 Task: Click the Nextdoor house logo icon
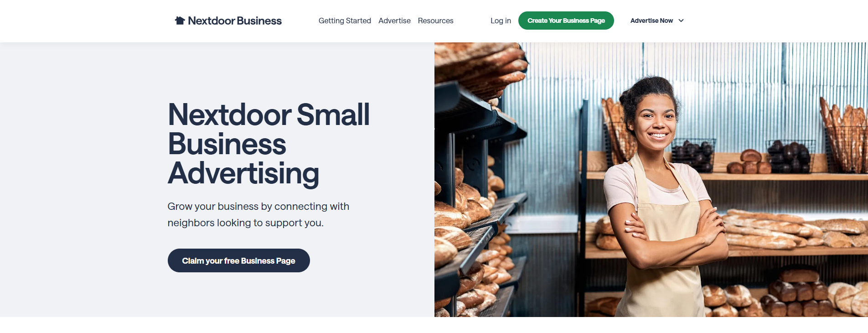click(180, 21)
